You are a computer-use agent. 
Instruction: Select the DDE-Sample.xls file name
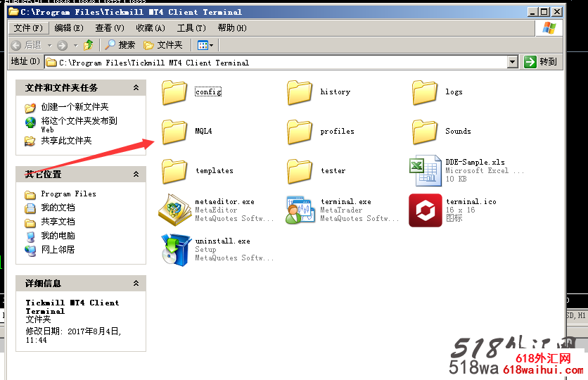pyautogui.click(x=475, y=162)
